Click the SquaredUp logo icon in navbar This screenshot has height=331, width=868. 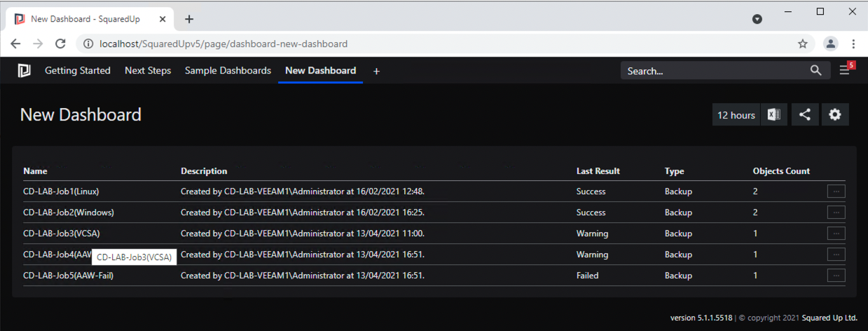pyautogui.click(x=25, y=71)
